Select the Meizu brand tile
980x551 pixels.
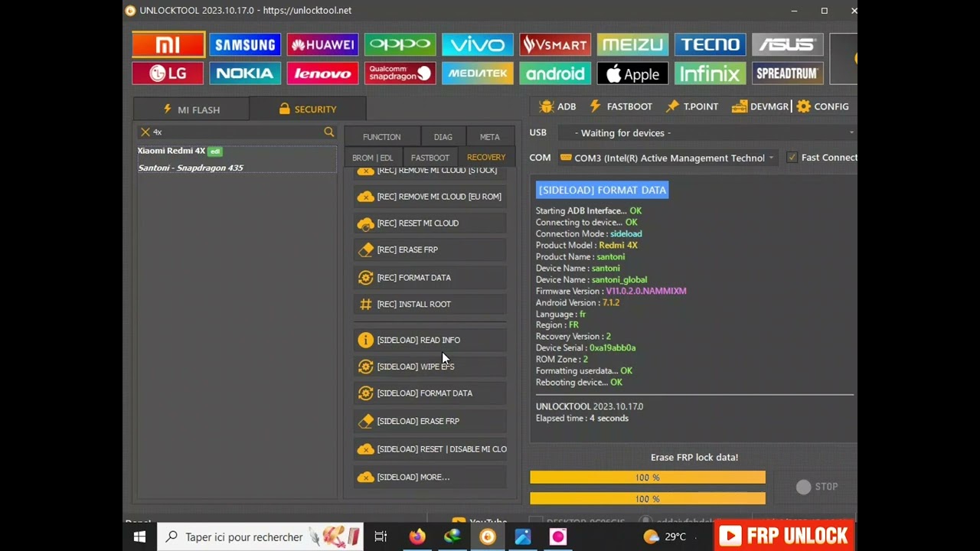(632, 44)
